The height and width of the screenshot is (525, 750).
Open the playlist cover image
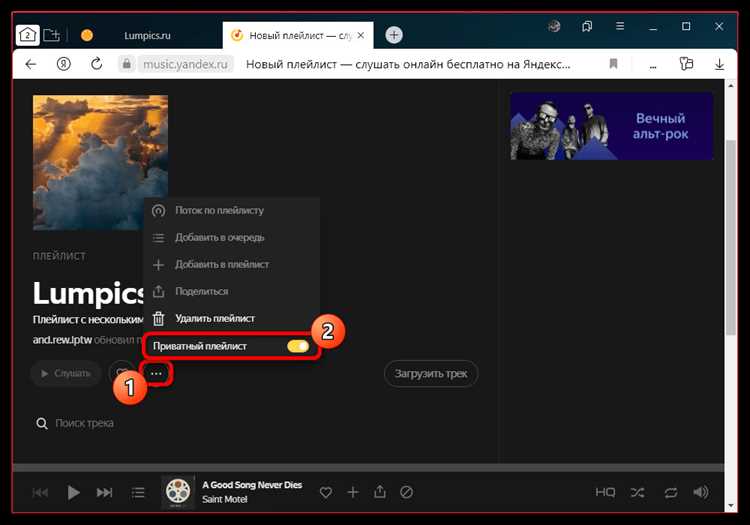100,163
